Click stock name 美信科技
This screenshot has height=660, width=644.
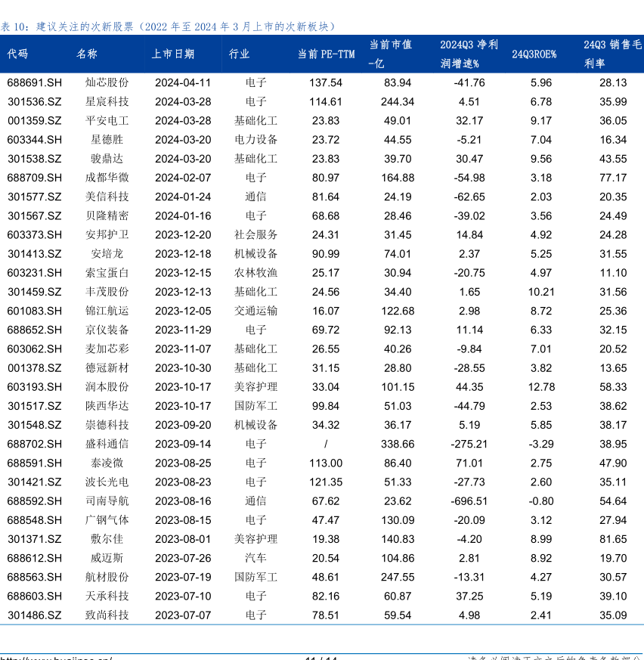pos(107,197)
